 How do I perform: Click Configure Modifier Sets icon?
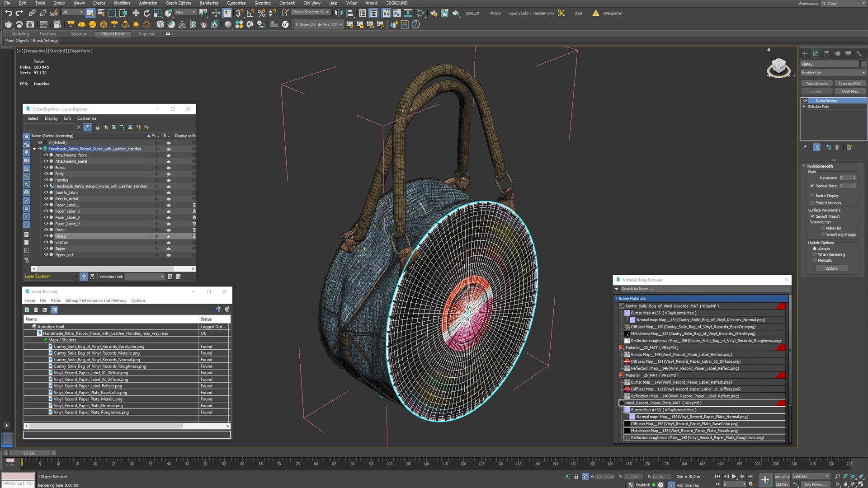pos(849,147)
